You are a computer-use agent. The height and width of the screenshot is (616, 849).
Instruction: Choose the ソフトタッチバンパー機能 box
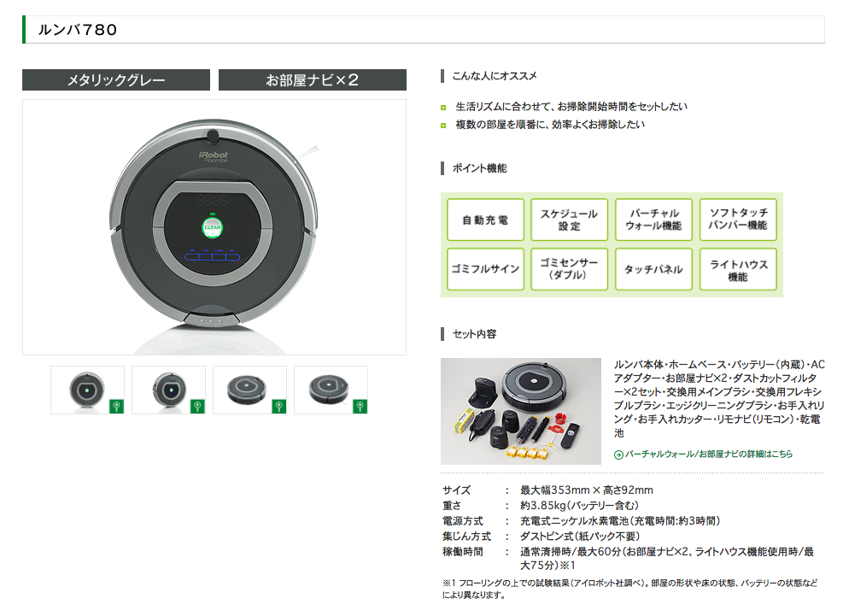[738, 220]
